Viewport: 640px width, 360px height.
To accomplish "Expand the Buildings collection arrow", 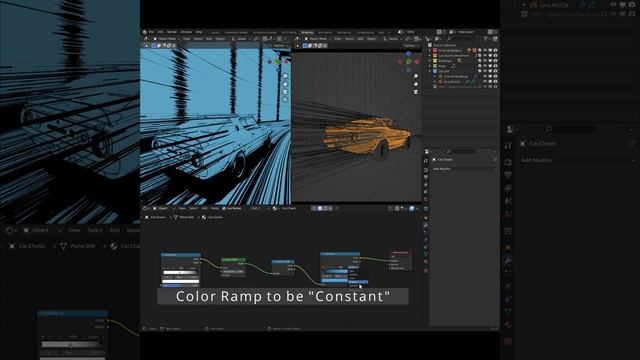I will click(x=429, y=60).
